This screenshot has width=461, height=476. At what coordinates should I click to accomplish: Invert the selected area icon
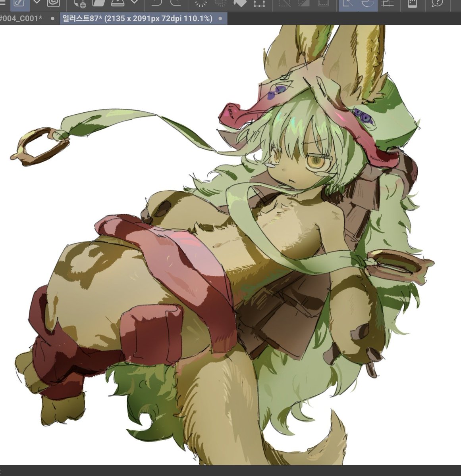point(304,3)
